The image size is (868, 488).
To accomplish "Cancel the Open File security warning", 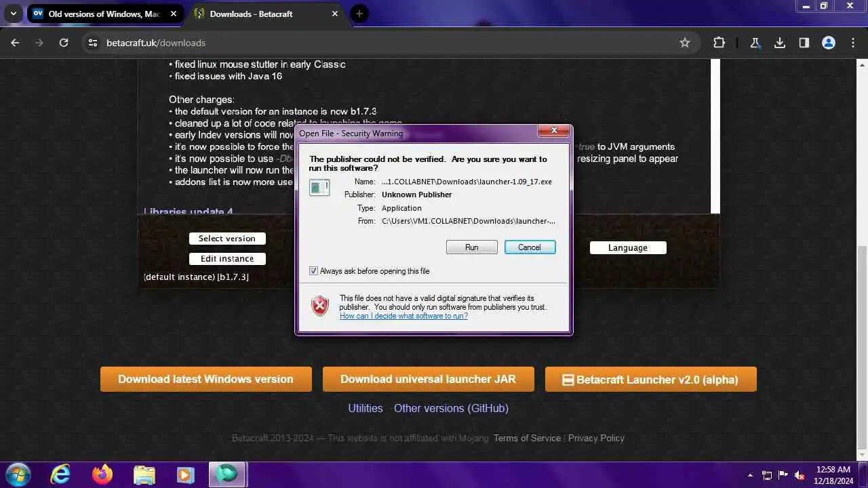I will point(530,247).
